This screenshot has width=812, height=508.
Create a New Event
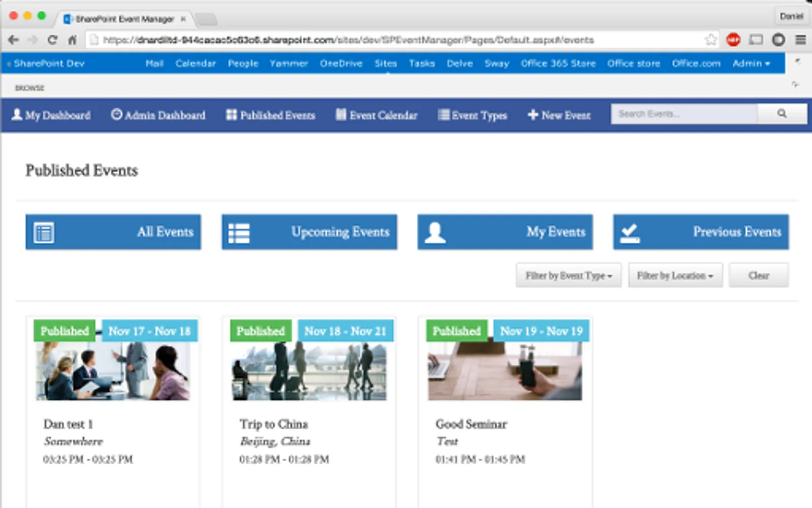[x=559, y=115]
